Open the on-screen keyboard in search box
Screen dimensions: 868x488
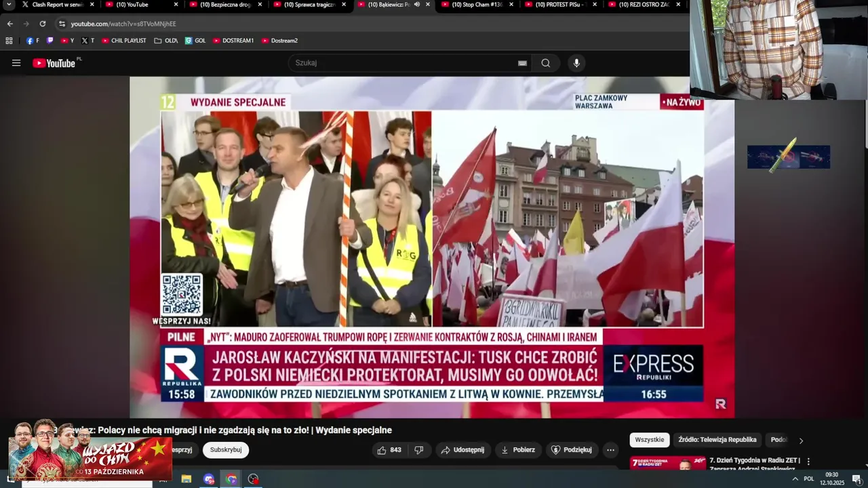(522, 63)
